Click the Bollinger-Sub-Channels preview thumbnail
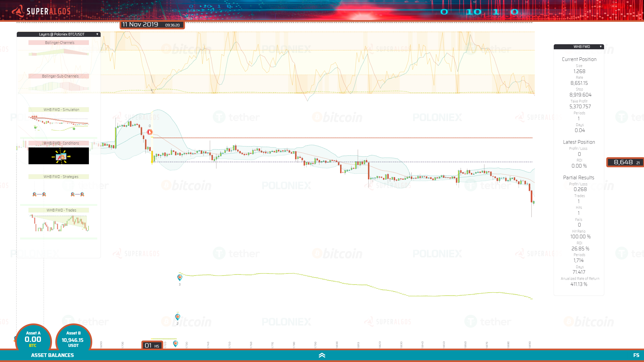This screenshot has width=644, height=362. click(59, 86)
